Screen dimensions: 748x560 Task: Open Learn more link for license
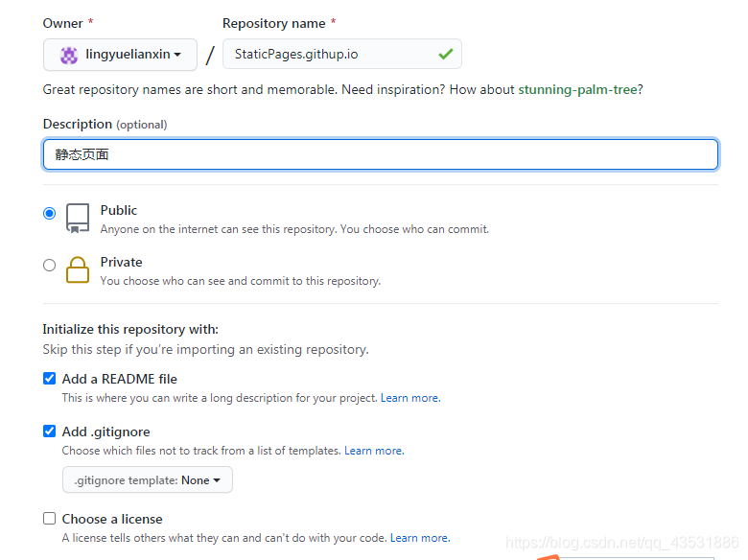click(x=420, y=538)
